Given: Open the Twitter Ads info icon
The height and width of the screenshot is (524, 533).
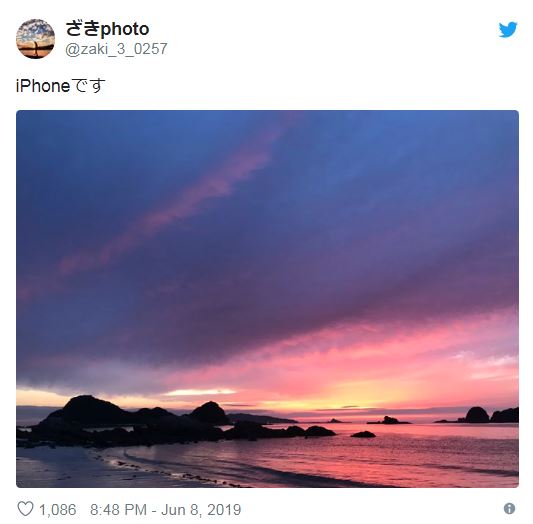Looking at the screenshot, I should pos(509,509).
